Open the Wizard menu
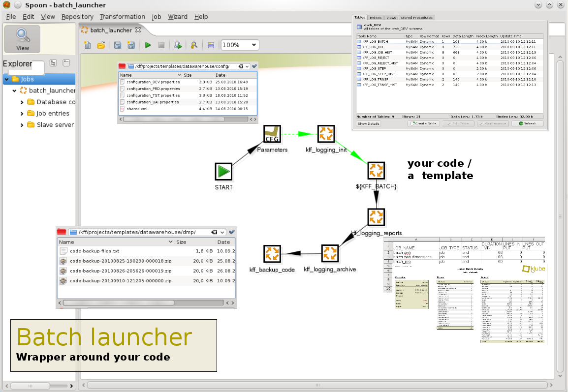 [x=178, y=17]
